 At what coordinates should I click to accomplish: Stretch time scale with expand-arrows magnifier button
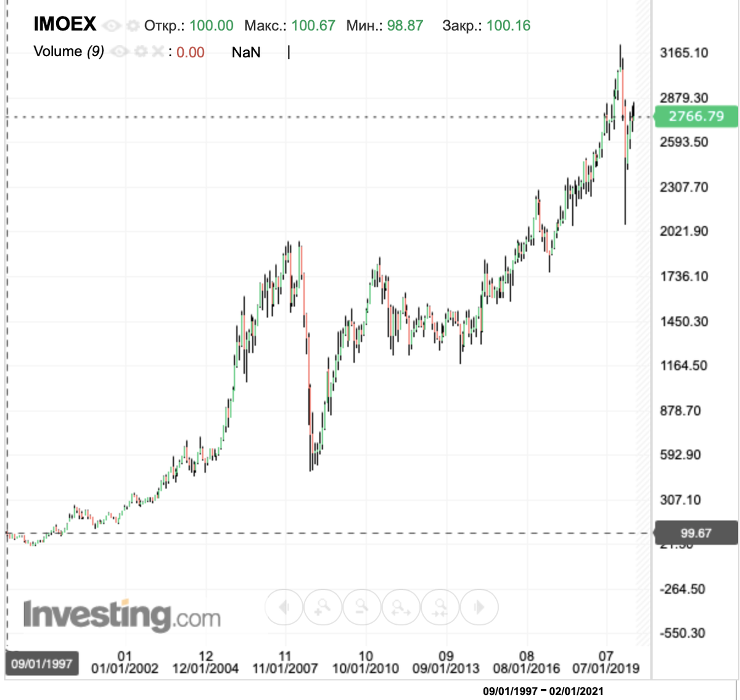tap(401, 607)
